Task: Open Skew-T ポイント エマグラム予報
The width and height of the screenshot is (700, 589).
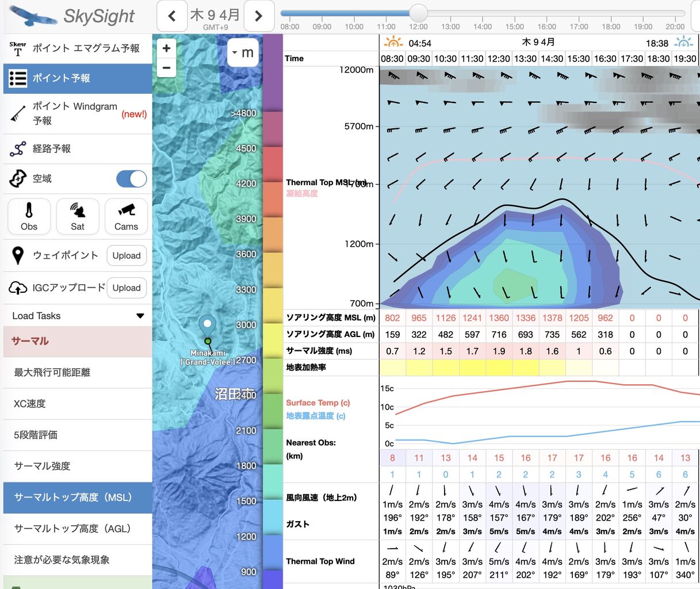Action: (x=78, y=48)
